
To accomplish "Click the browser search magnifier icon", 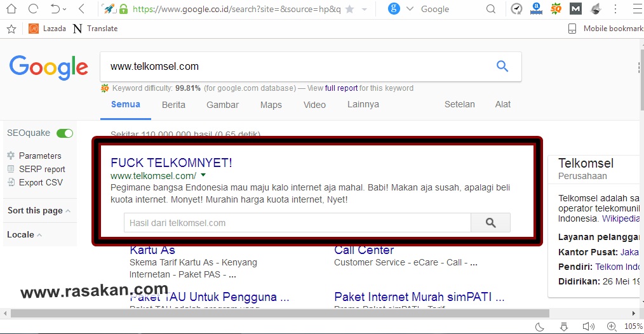I will [491, 9].
